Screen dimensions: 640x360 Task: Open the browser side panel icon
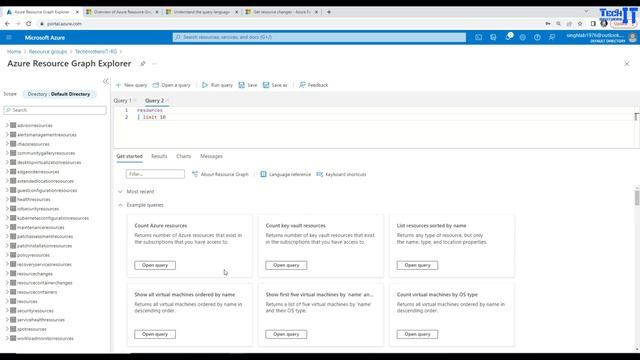click(x=593, y=24)
